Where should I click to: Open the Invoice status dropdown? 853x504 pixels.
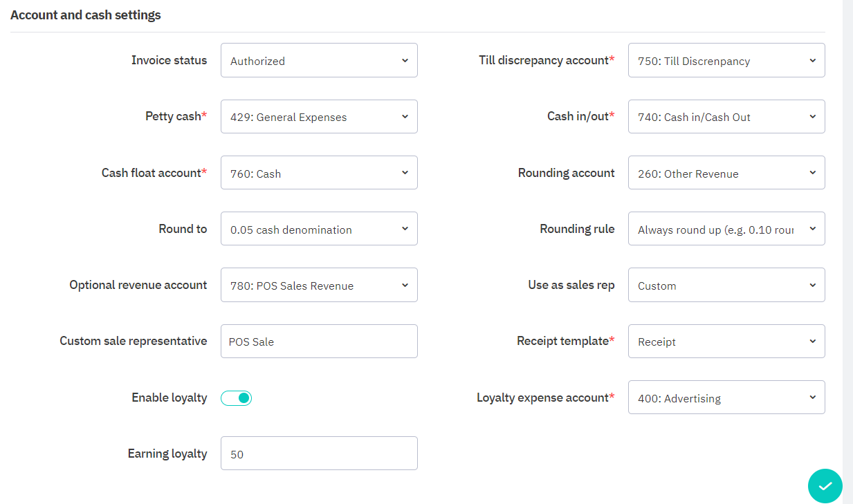pos(318,61)
